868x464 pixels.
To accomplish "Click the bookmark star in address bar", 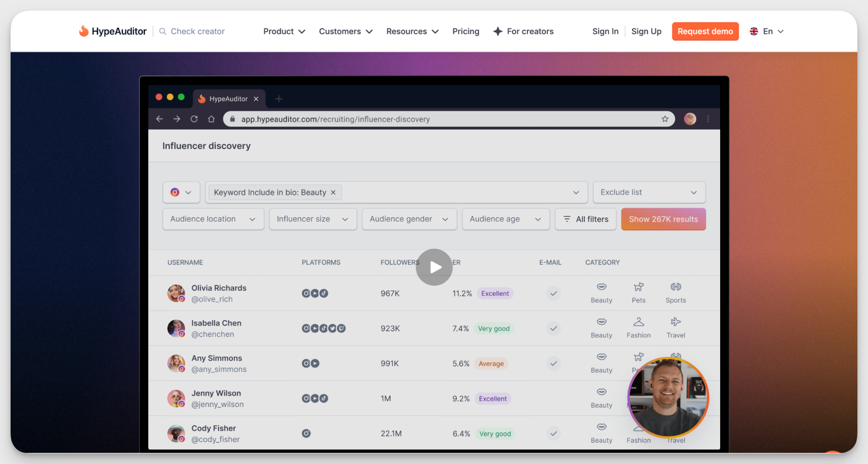I will coord(665,119).
